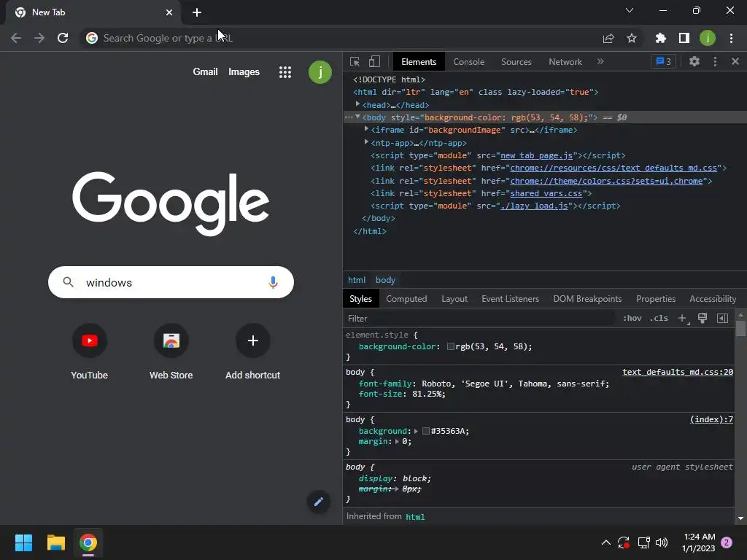Open DevTools customize menu (three dots)
747x560 pixels.
click(715, 61)
